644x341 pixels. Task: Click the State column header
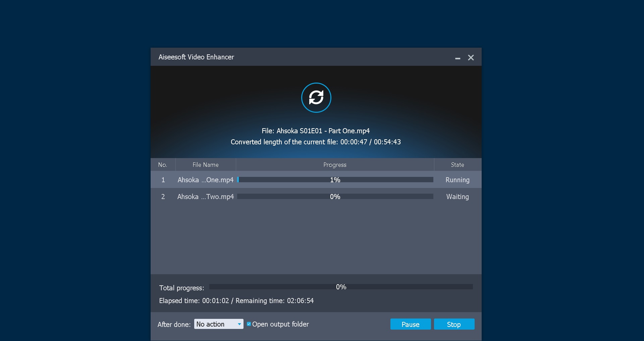point(458,165)
